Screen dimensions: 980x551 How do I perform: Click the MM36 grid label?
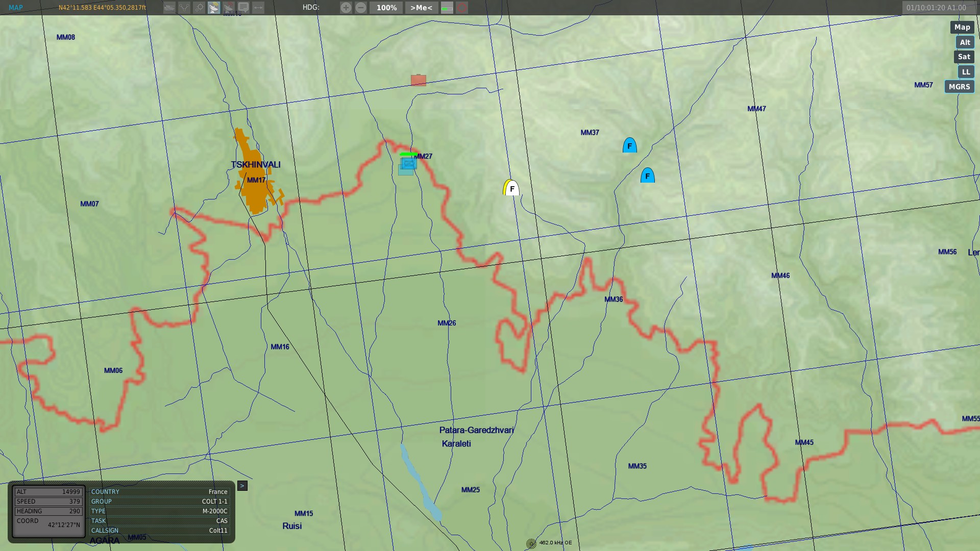click(x=614, y=299)
